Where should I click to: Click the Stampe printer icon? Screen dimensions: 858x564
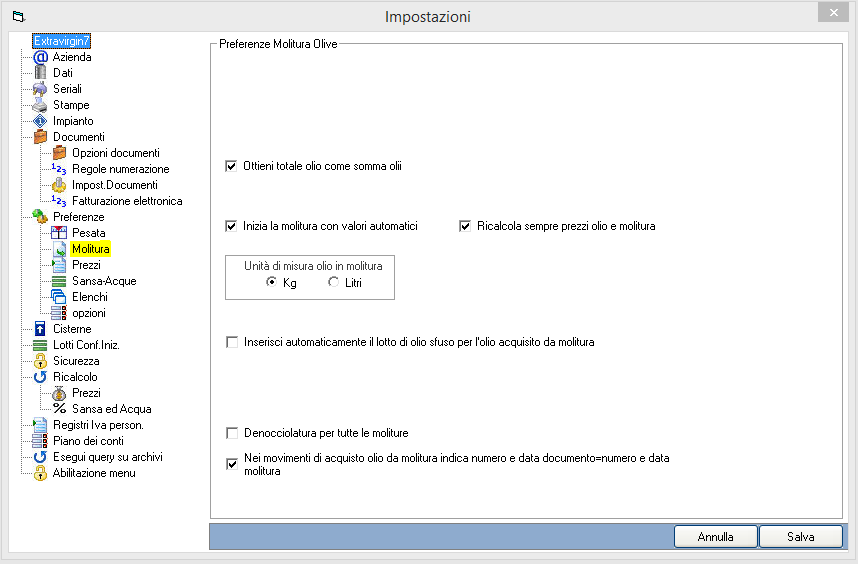coord(40,105)
